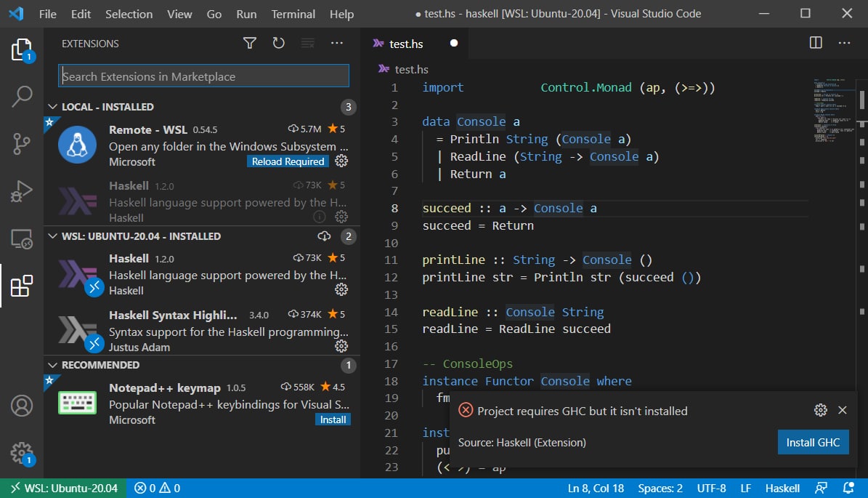Screen dimensions: 868x498
Task: Open the Explorer view in activity bar
Action: (22, 50)
